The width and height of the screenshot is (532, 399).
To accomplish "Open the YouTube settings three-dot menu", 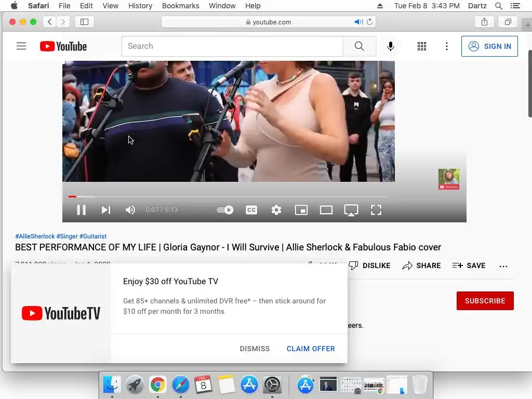I will coord(446,46).
